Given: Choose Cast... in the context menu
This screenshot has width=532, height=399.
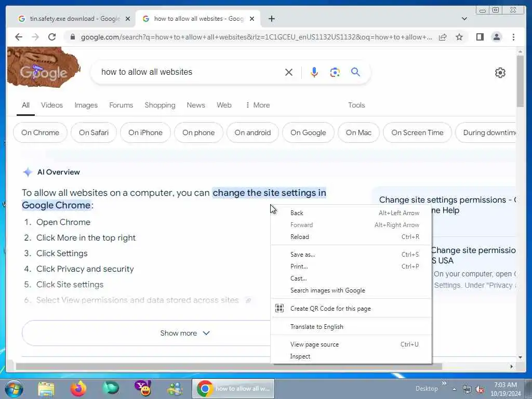Looking at the screenshot, I should (x=351, y=278).
